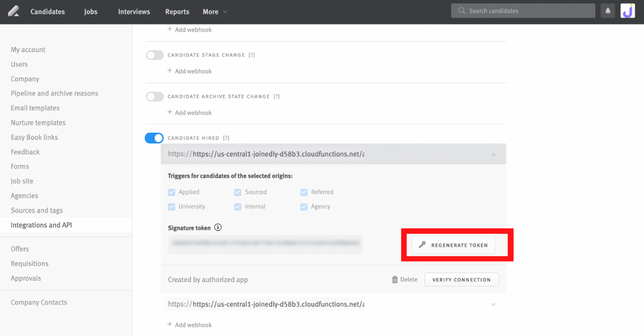Collapse the Candidate Hired webhook URL panel
Viewport: 644px width, 336px height.
[493, 154]
